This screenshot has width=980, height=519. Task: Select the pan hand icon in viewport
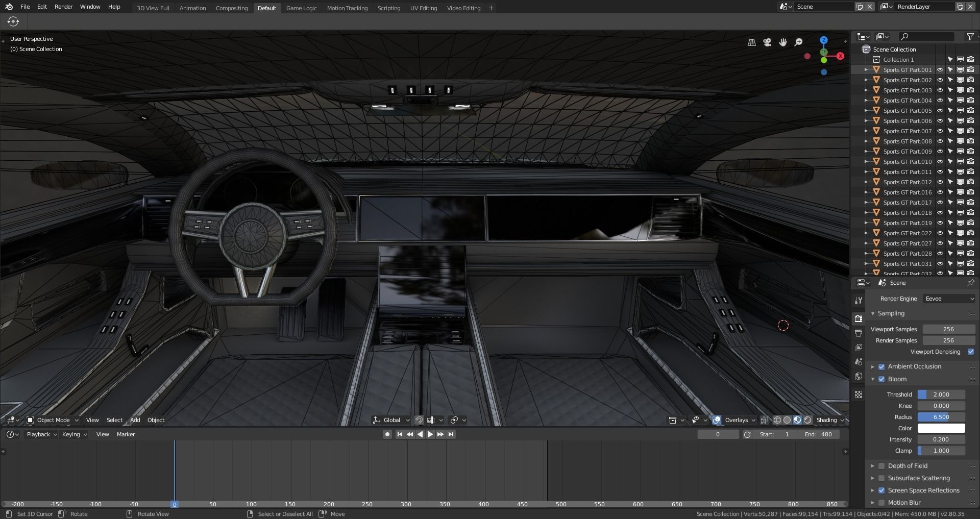783,42
